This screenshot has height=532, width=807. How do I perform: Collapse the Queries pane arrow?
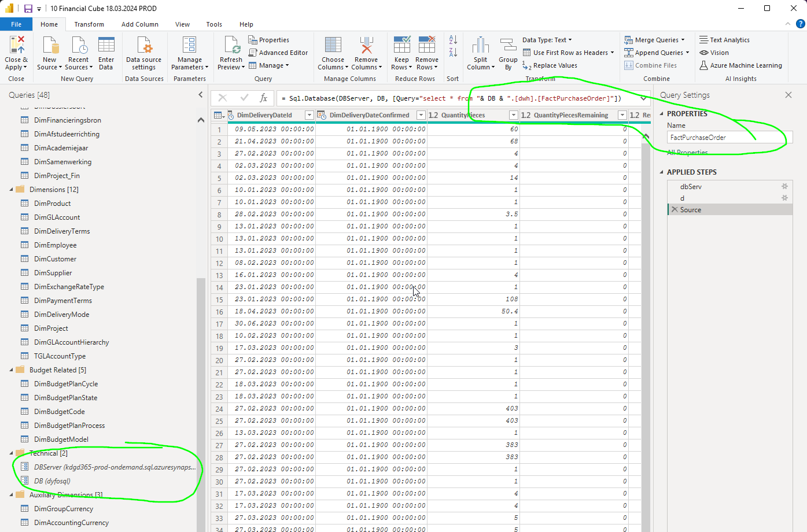201,94
